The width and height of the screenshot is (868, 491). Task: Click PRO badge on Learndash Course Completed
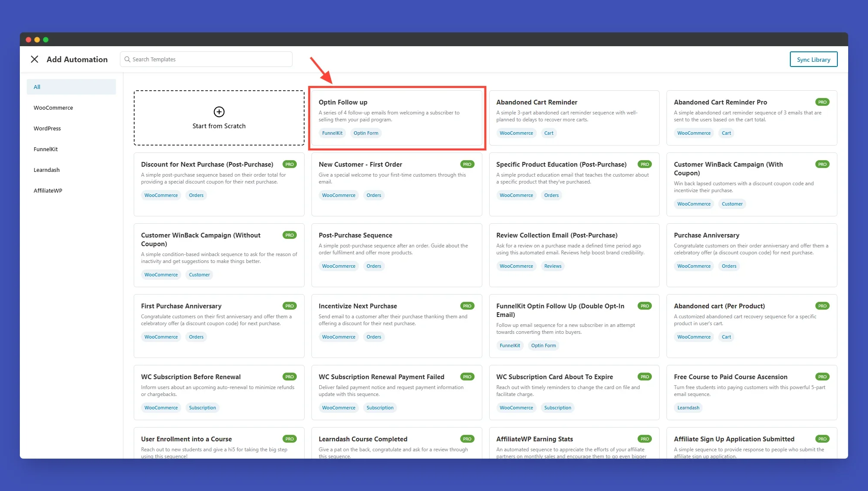pos(467,439)
